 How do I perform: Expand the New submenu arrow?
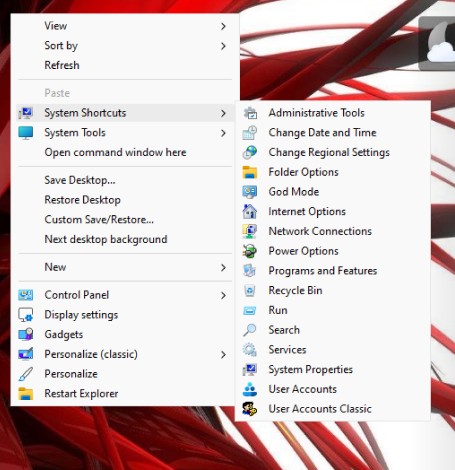click(223, 267)
